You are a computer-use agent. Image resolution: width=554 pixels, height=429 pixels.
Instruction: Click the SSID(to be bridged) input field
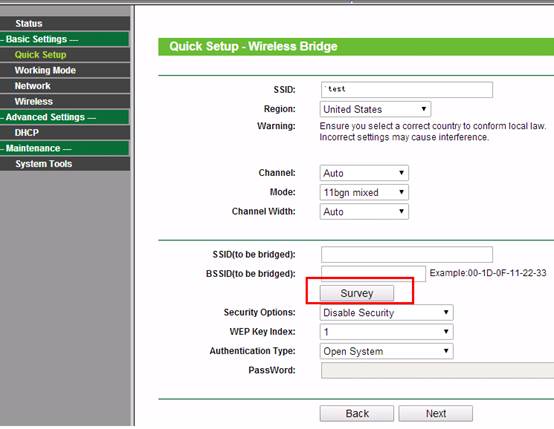pos(407,254)
